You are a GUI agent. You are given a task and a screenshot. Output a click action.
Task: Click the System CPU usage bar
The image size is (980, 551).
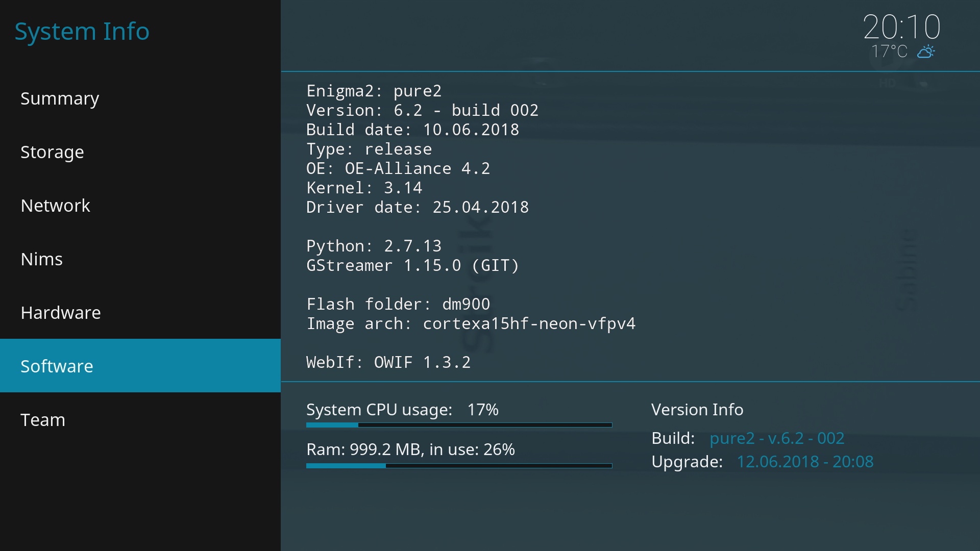click(459, 425)
